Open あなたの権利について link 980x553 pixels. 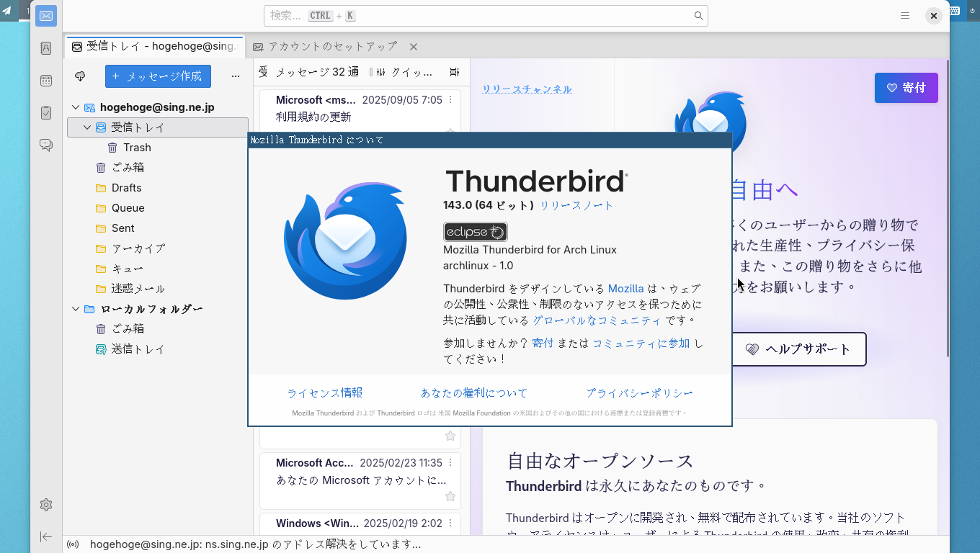click(x=474, y=393)
